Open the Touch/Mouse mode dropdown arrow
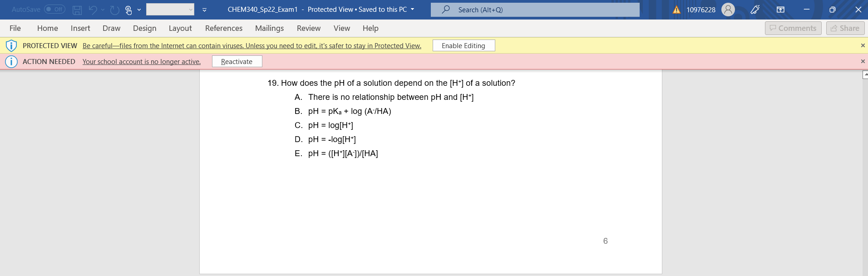Viewport: 868px width, 276px height. pos(139,10)
